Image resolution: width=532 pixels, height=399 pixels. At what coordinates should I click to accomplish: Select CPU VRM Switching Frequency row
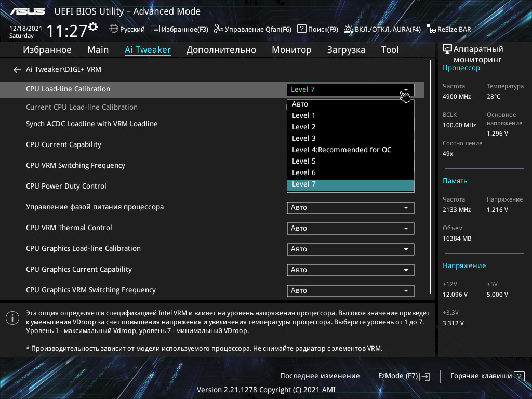click(x=75, y=166)
